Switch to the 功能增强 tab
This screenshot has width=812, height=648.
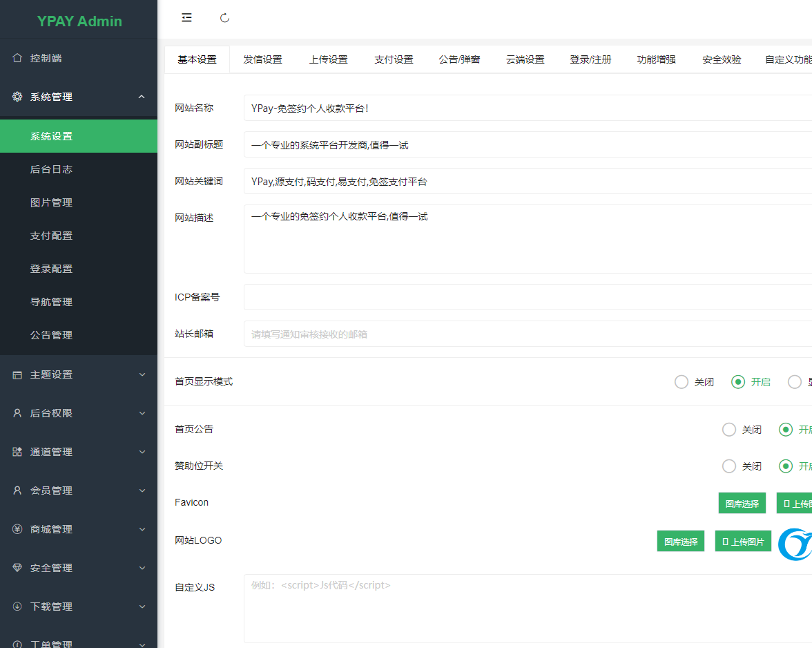tap(656, 59)
